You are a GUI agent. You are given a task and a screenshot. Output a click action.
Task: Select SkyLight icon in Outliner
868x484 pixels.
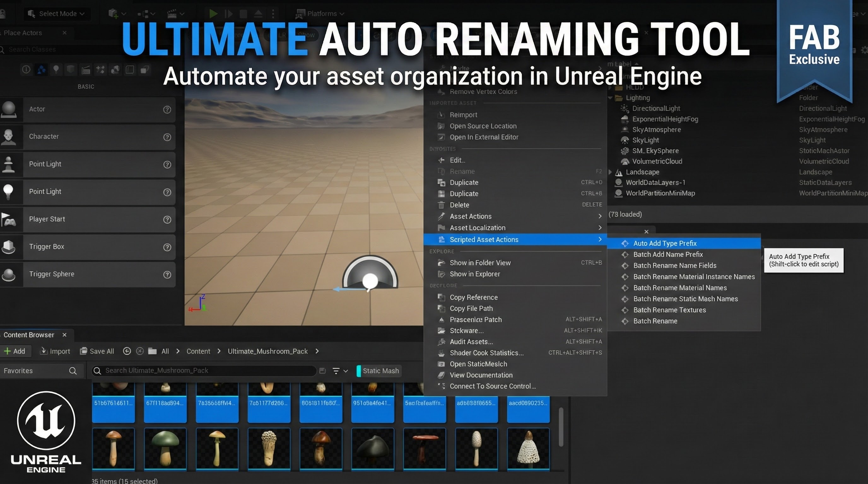tap(625, 140)
